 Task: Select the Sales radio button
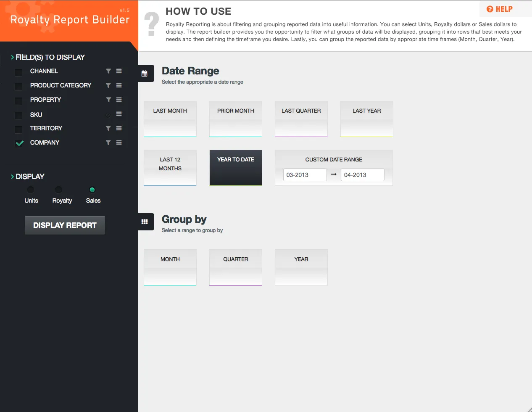click(92, 190)
